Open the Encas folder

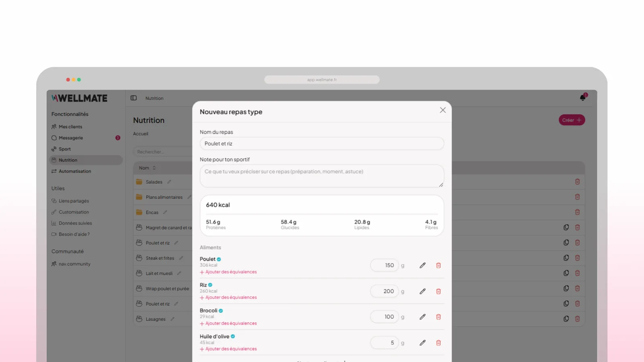[152, 213]
